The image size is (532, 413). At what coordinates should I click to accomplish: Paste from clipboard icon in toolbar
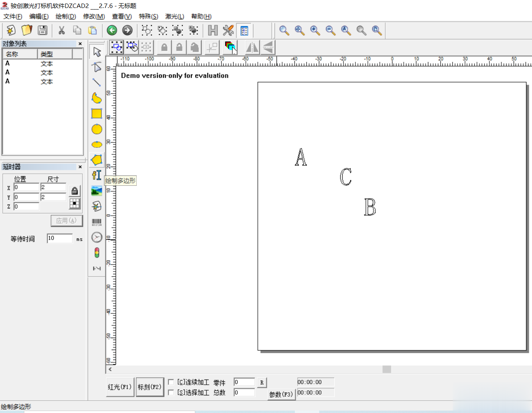pyautogui.click(x=92, y=30)
